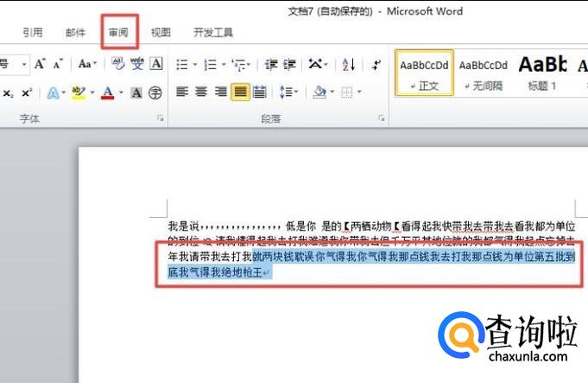Apply bulleted list
The width and height of the screenshot is (588, 383).
tap(182, 65)
